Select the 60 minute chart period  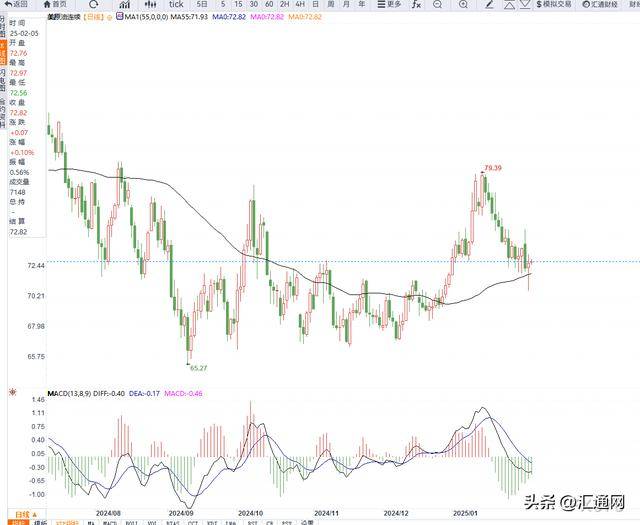click(x=270, y=5)
